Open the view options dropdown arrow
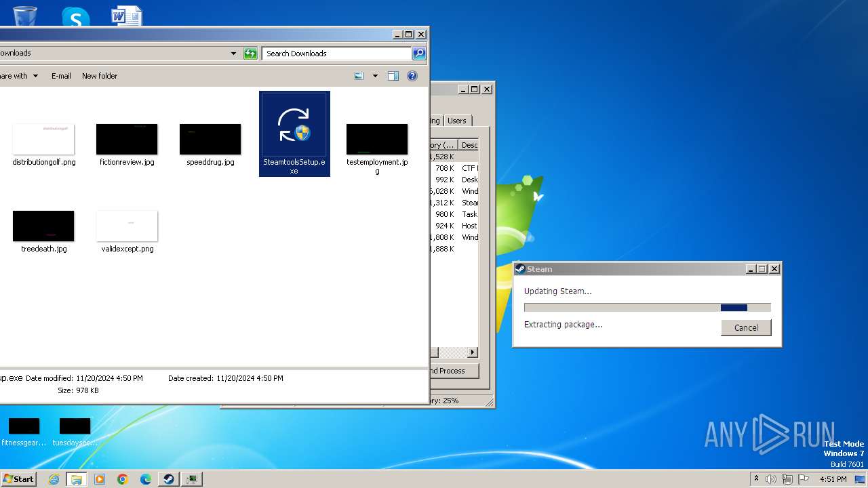The image size is (868, 488). point(375,76)
